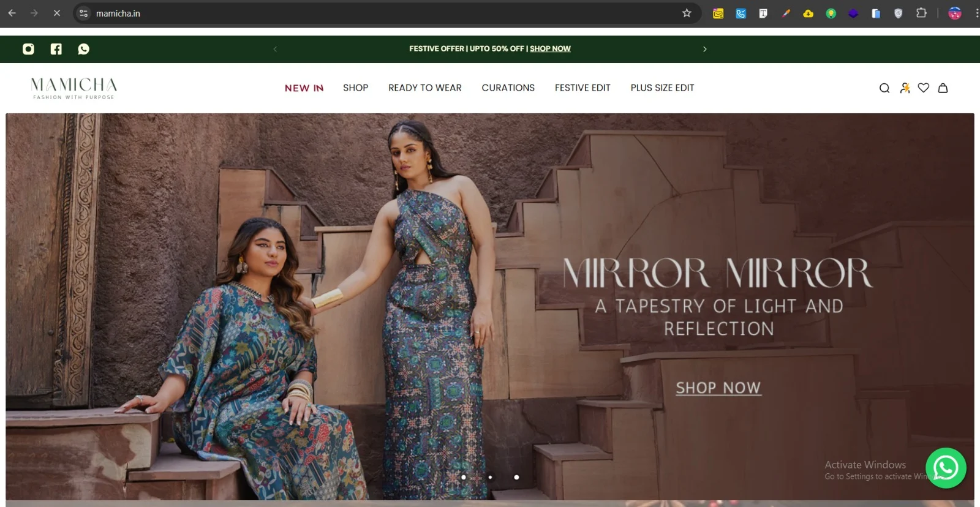980x507 pixels.
Task: Follow the festive offer SHOP NOW link
Action: pyautogui.click(x=550, y=49)
